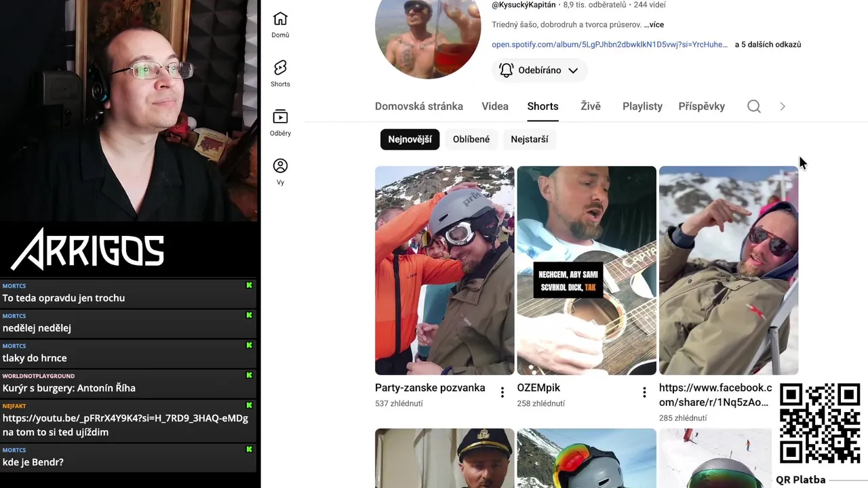Viewport: 868px width, 488px height.
Task: Click chat message 'kde je Bendr?'
Action: (33, 462)
